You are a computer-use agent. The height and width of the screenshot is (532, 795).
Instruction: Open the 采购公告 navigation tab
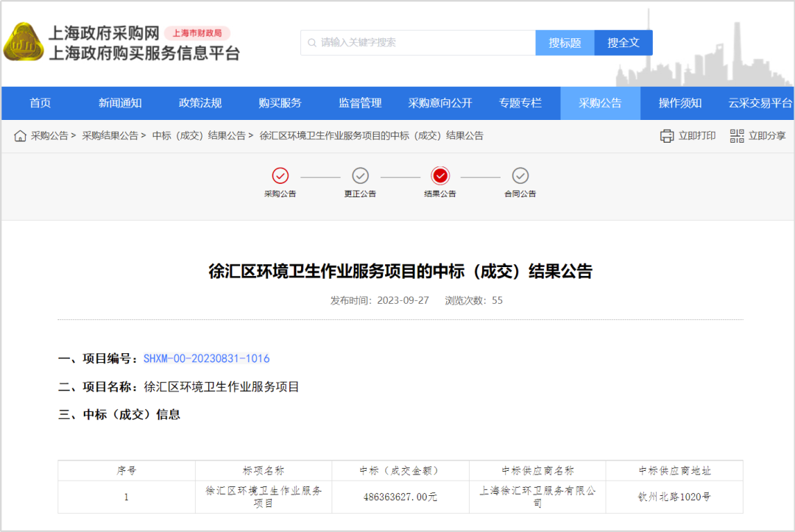(601, 103)
